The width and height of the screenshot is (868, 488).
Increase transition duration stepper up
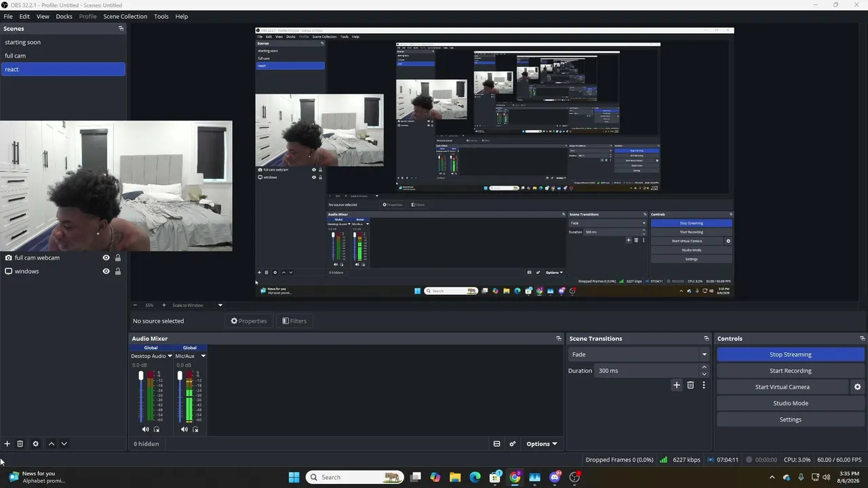pyautogui.click(x=704, y=367)
